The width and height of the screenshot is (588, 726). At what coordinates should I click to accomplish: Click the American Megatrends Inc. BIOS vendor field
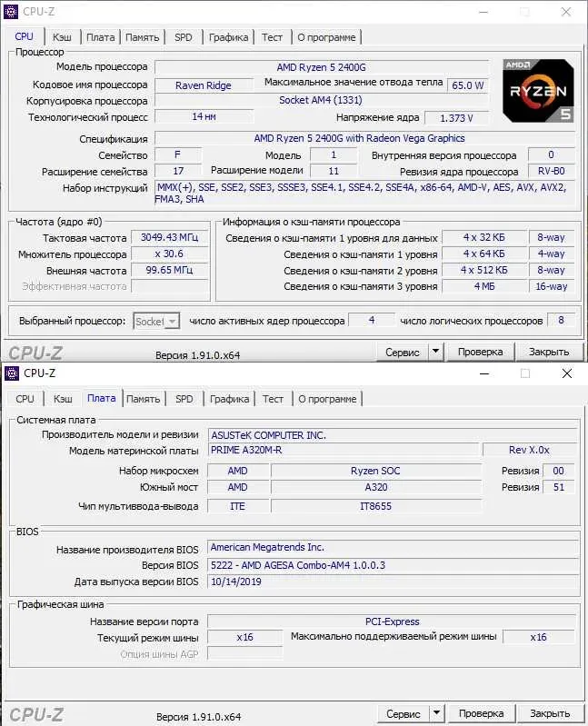click(x=393, y=547)
